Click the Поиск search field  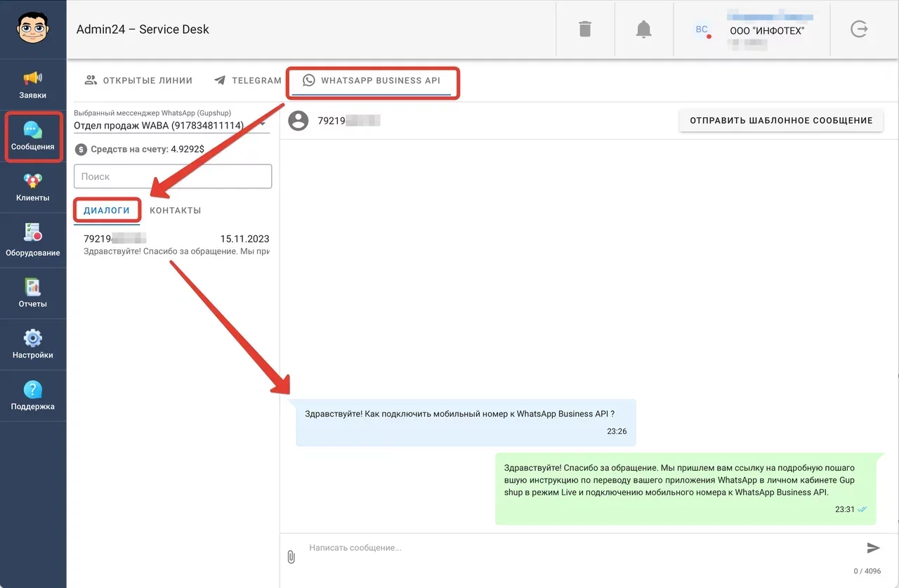tap(173, 176)
